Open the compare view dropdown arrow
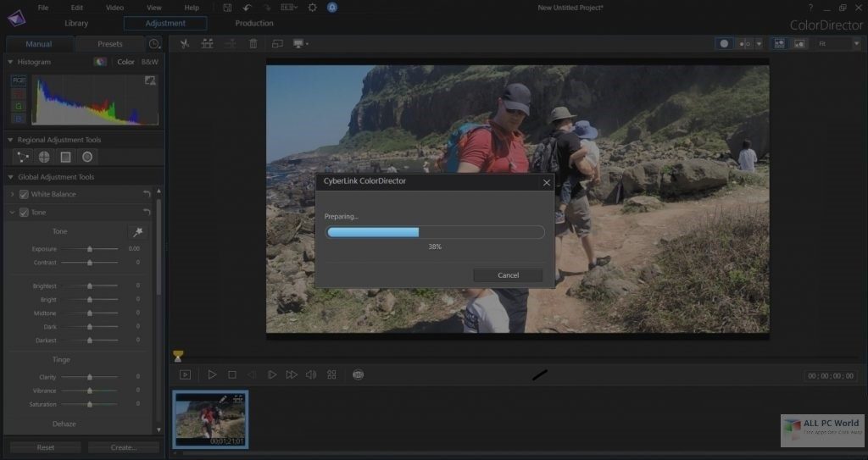 pos(759,44)
